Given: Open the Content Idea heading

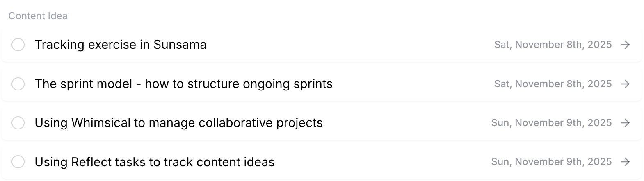Looking at the screenshot, I should coord(38,16).
